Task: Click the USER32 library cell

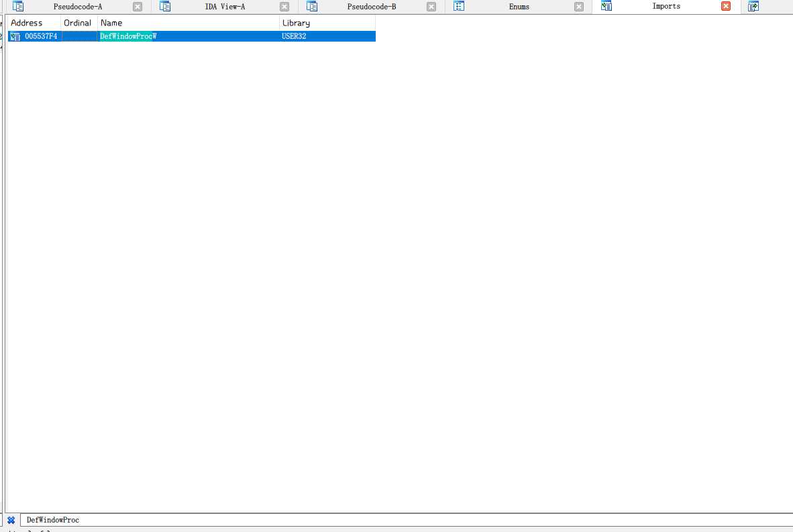Action: point(294,36)
